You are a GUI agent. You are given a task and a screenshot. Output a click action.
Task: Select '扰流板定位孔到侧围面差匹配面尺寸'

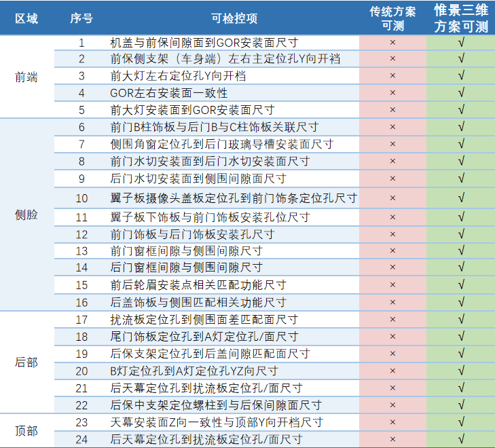click(204, 320)
